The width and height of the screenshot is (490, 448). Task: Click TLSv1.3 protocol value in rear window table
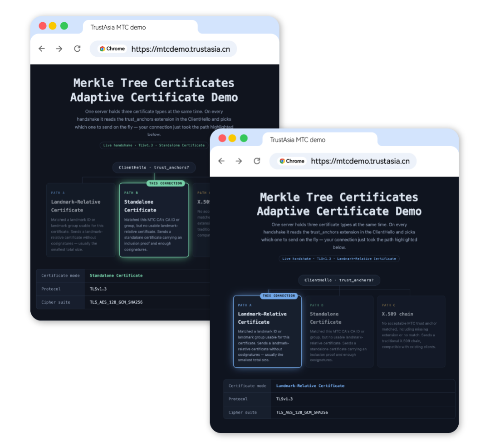click(x=98, y=289)
